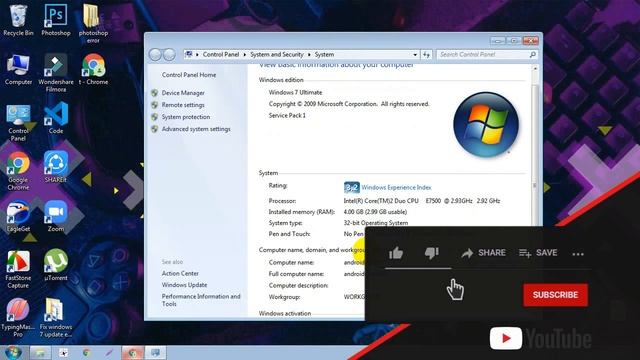
Task: Open Performance Information and Tools
Action: tap(201, 300)
